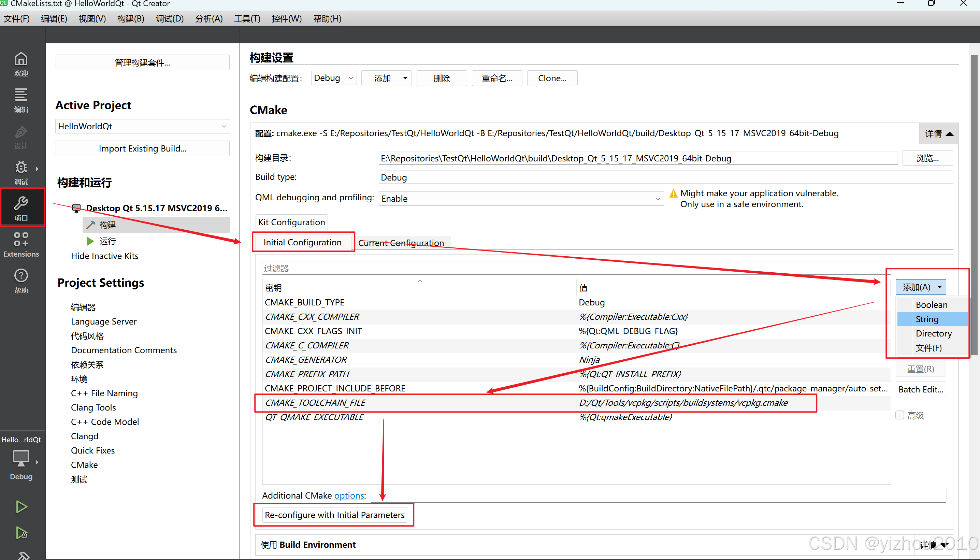Toggle the 高级 advanced checkbox
The width and height of the screenshot is (980, 560).
tap(900, 415)
